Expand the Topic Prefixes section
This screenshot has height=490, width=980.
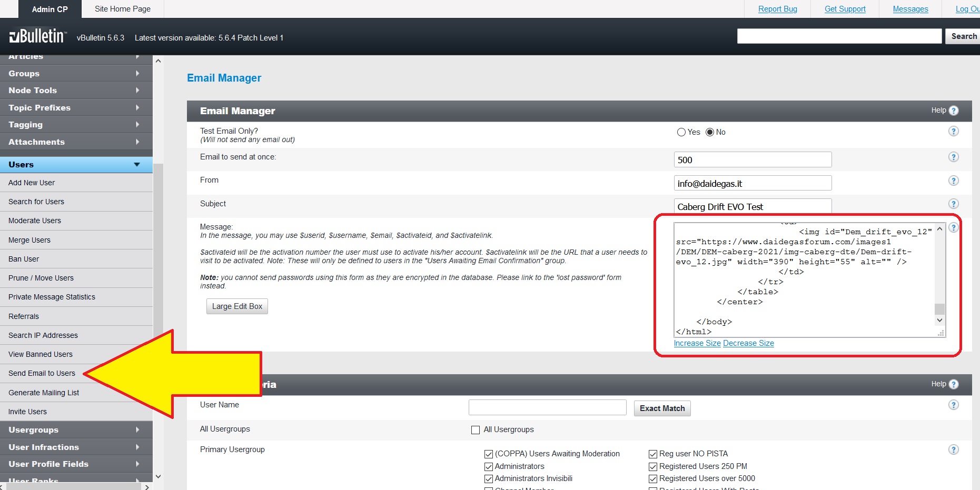coord(76,107)
